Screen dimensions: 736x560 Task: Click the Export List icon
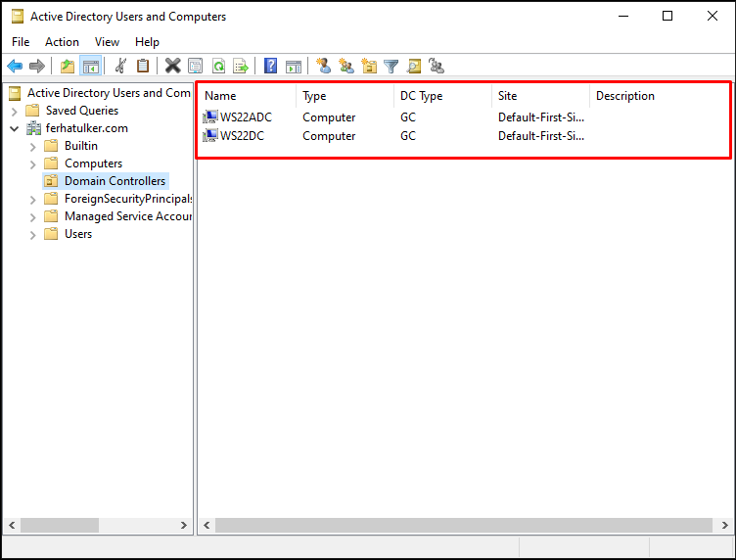(x=241, y=67)
